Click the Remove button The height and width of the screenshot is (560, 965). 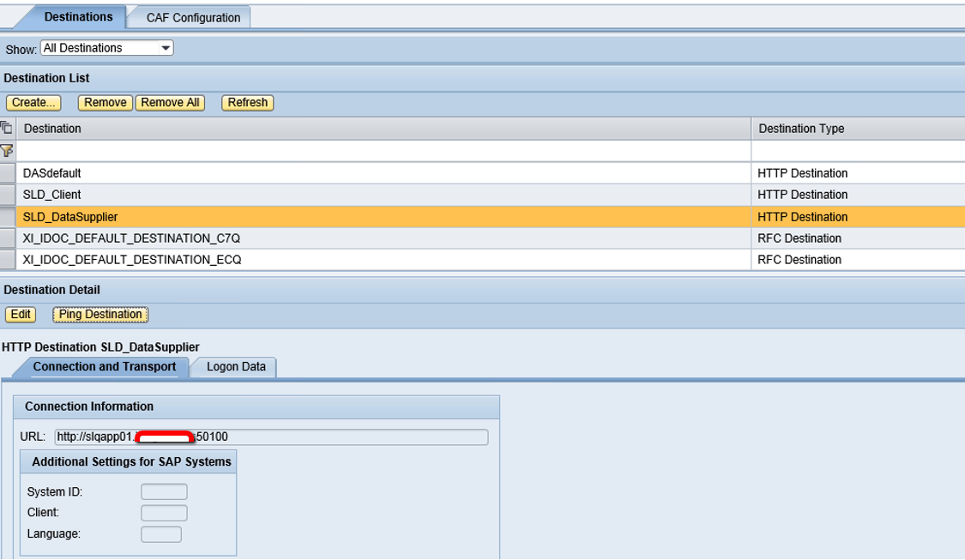106,103
